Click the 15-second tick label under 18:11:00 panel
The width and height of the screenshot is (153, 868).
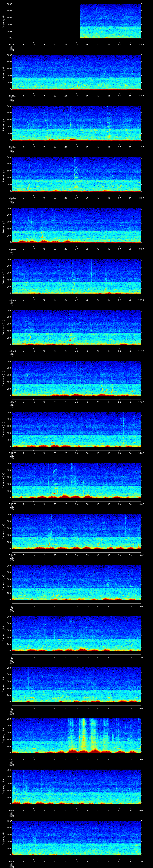tap(44, 402)
